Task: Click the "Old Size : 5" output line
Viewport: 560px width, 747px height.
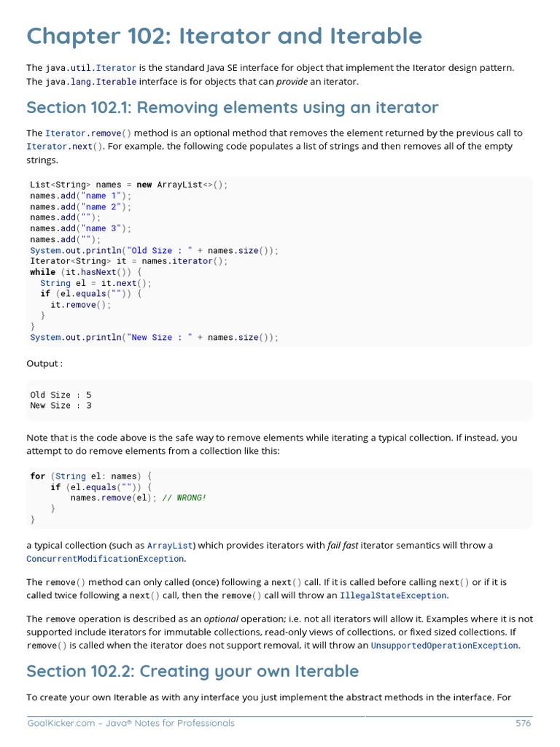Action: tap(61, 395)
